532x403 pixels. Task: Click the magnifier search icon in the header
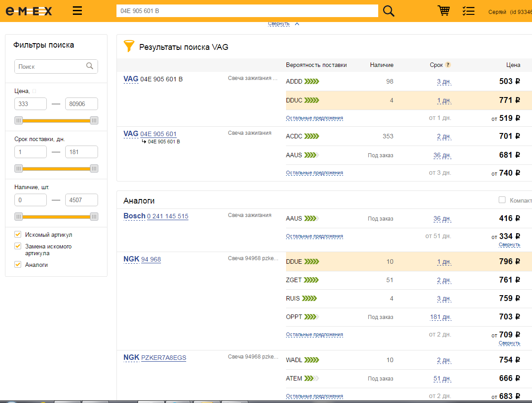pos(389,11)
